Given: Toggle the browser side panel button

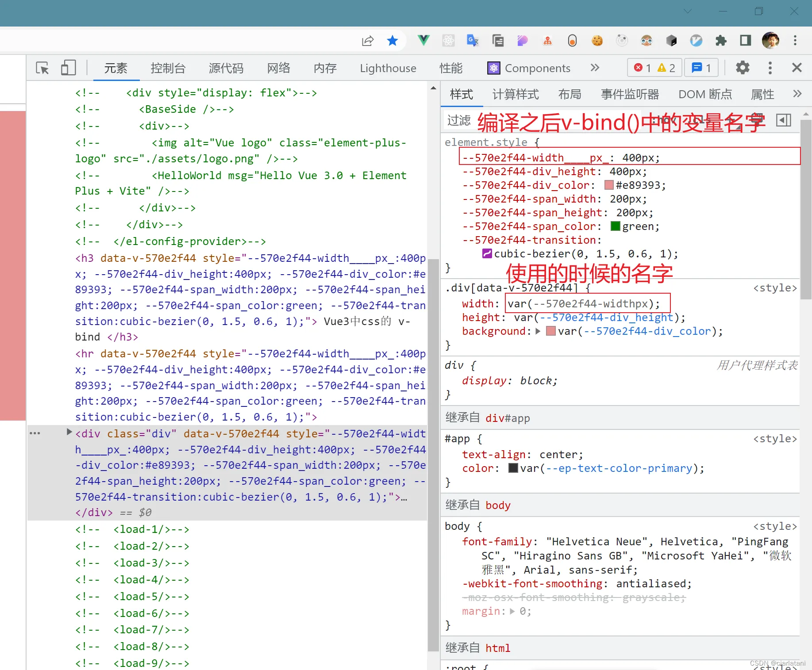Looking at the screenshot, I should pos(746,41).
